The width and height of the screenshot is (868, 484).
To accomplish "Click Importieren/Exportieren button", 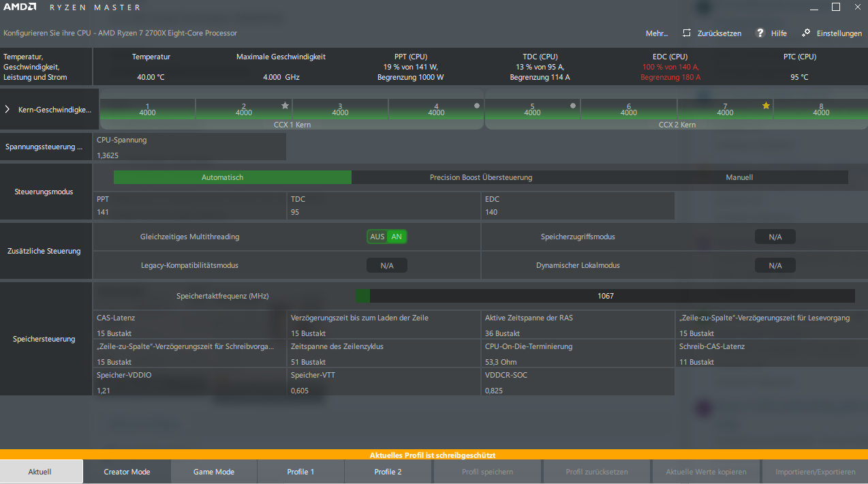I will (815, 472).
